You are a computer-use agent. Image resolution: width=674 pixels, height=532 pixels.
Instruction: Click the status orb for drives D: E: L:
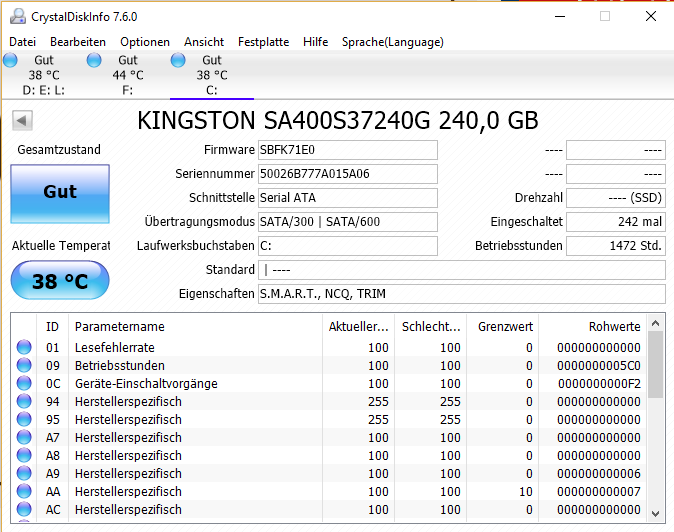(x=11, y=61)
